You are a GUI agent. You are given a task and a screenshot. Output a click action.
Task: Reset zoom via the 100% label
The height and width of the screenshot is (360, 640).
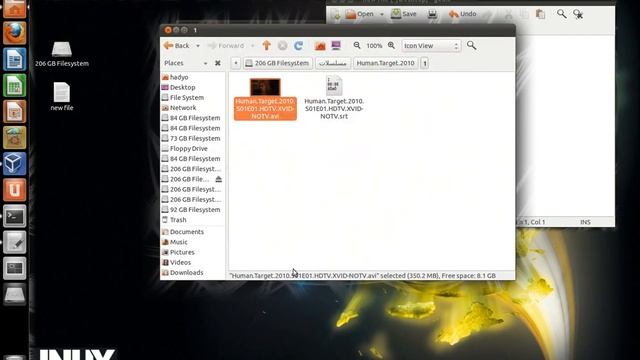point(374,46)
